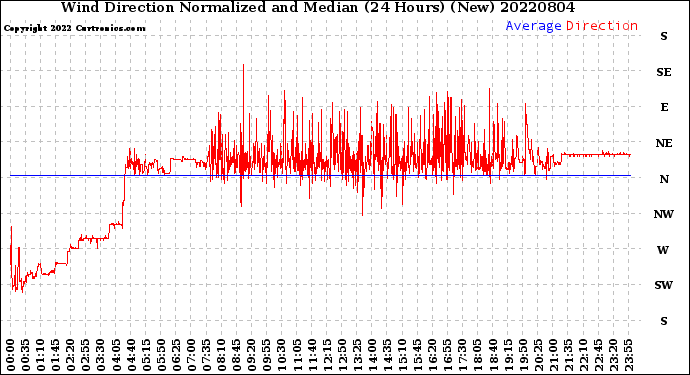690x375 pixels.
Task: Select the 23:55 time axis label
Action: pyautogui.click(x=628, y=355)
